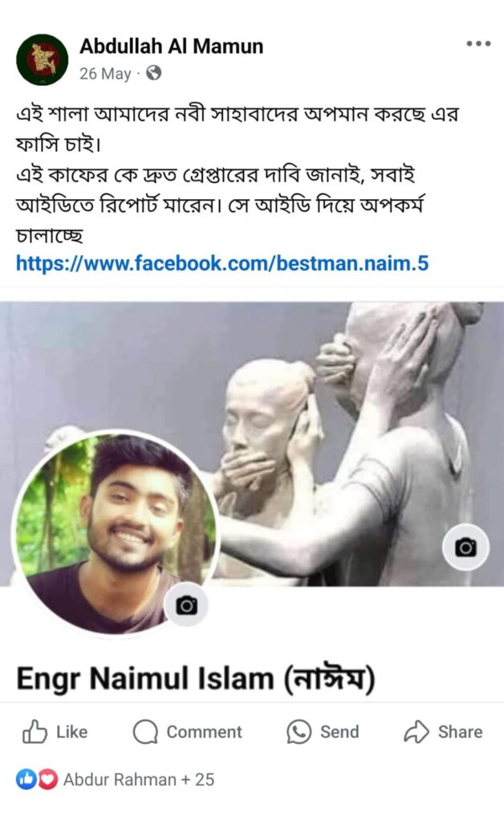Image resolution: width=504 pixels, height=822 pixels.
Task: Click the globe public privacy icon
Action: [153, 73]
